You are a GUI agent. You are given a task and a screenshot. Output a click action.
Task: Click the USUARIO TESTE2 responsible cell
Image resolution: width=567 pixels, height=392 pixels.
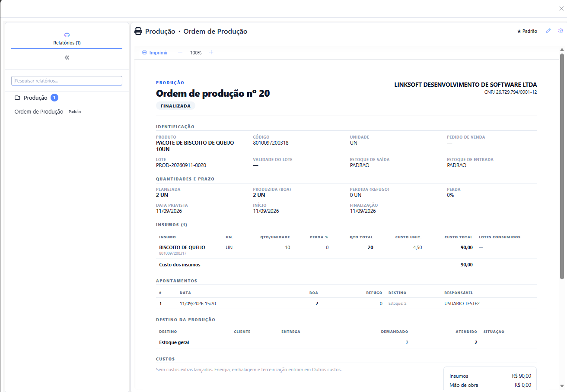click(x=462, y=303)
